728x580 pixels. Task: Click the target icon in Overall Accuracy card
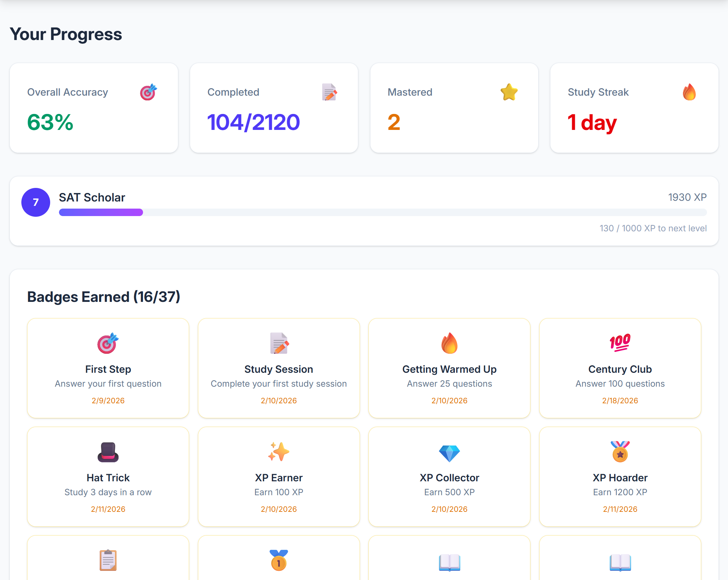[148, 92]
